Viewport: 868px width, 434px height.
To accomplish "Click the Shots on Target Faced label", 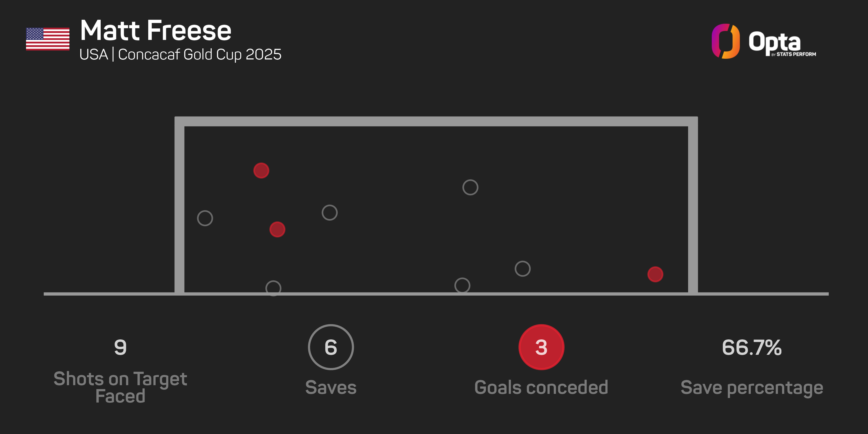I will (x=120, y=387).
